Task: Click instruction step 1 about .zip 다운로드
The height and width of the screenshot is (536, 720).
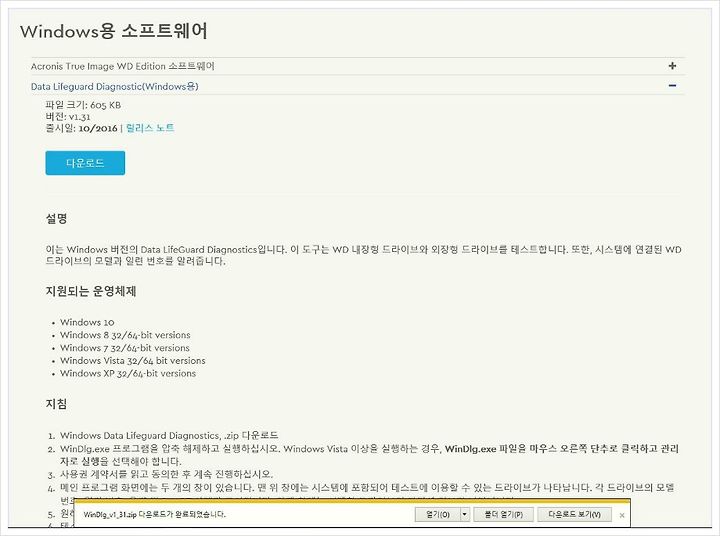Action: click(169, 435)
